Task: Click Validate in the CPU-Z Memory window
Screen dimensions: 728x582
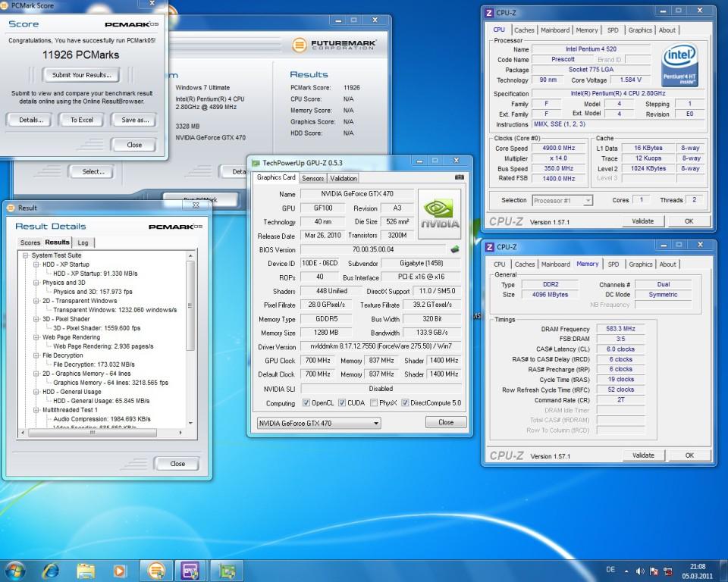Action: point(643,455)
